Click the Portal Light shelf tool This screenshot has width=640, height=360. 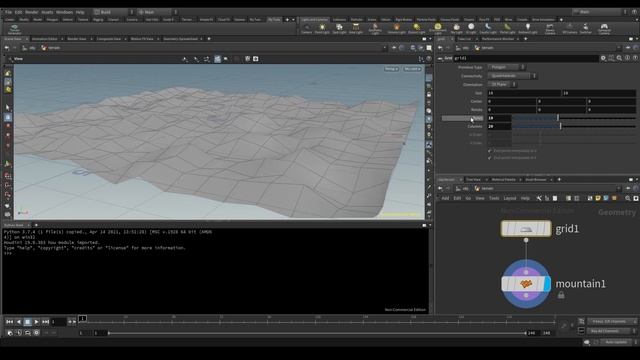click(507, 28)
